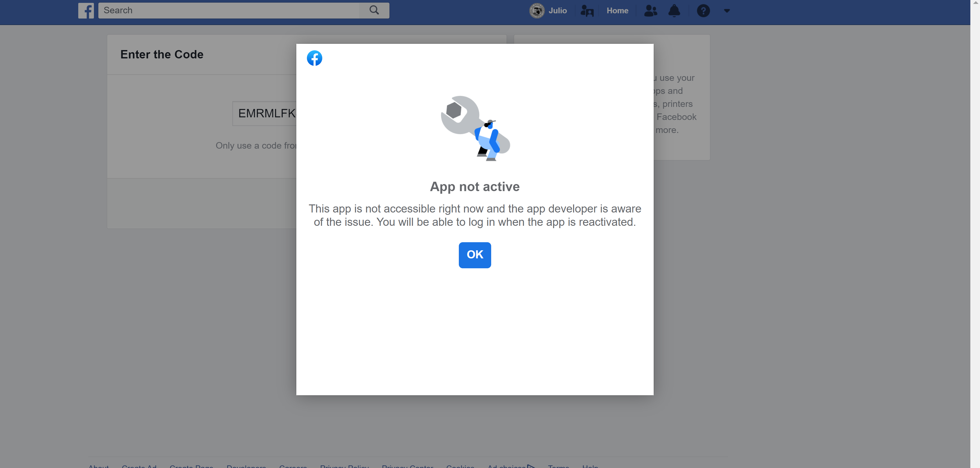The width and height of the screenshot is (980, 468).
Task: Open notifications via the bell icon
Action: tap(674, 11)
